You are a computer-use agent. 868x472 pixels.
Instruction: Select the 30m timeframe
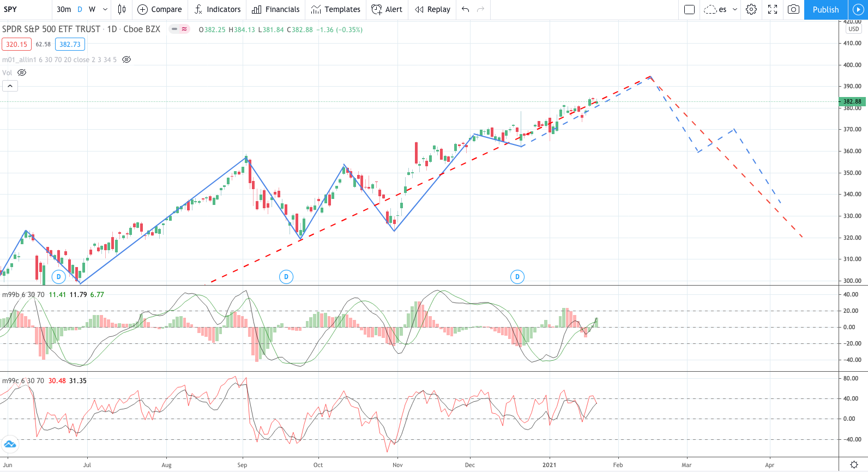click(x=64, y=9)
